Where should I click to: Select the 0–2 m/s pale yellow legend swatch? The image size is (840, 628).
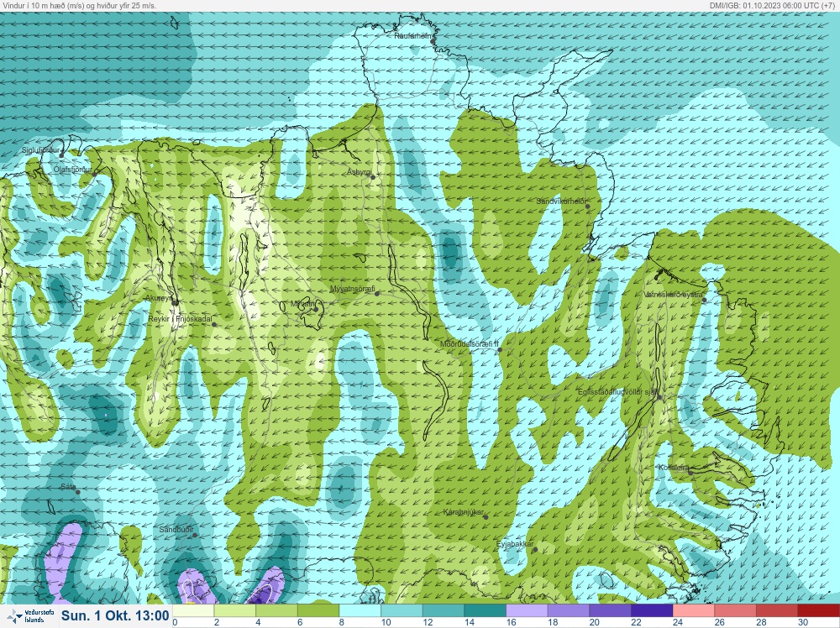click(x=193, y=610)
